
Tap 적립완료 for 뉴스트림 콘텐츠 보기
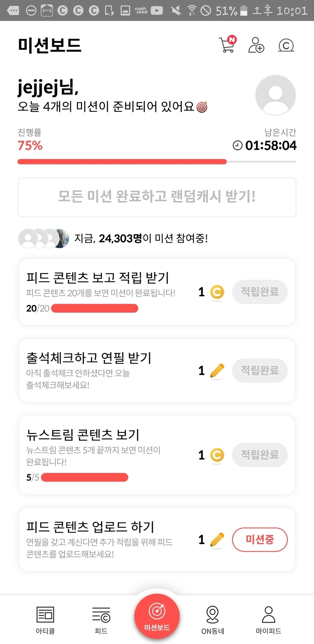pos(260,455)
